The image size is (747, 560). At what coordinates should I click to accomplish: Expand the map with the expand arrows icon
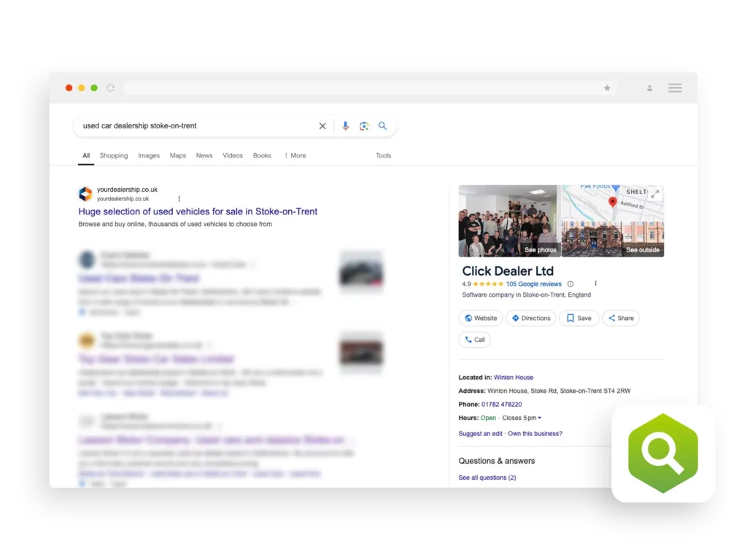[x=655, y=194]
